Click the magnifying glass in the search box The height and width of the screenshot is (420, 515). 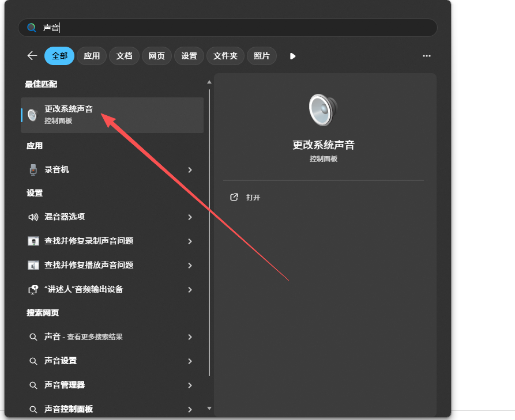coord(31,27)
